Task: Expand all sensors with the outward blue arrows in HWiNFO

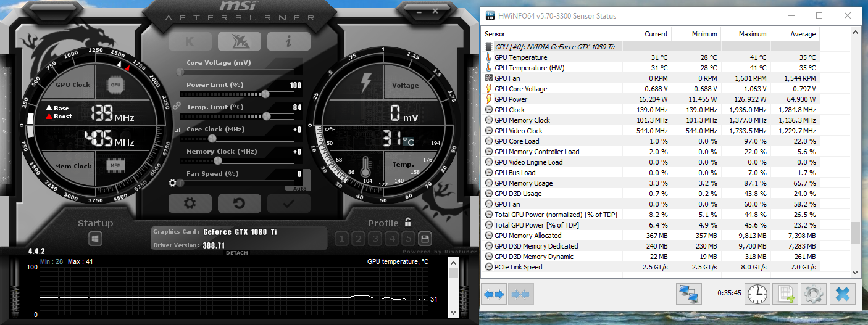Action: click(x=495, y=294)
